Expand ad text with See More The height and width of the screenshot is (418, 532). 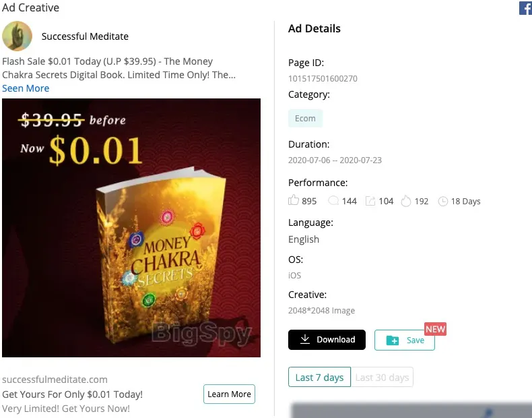(26, 88)
